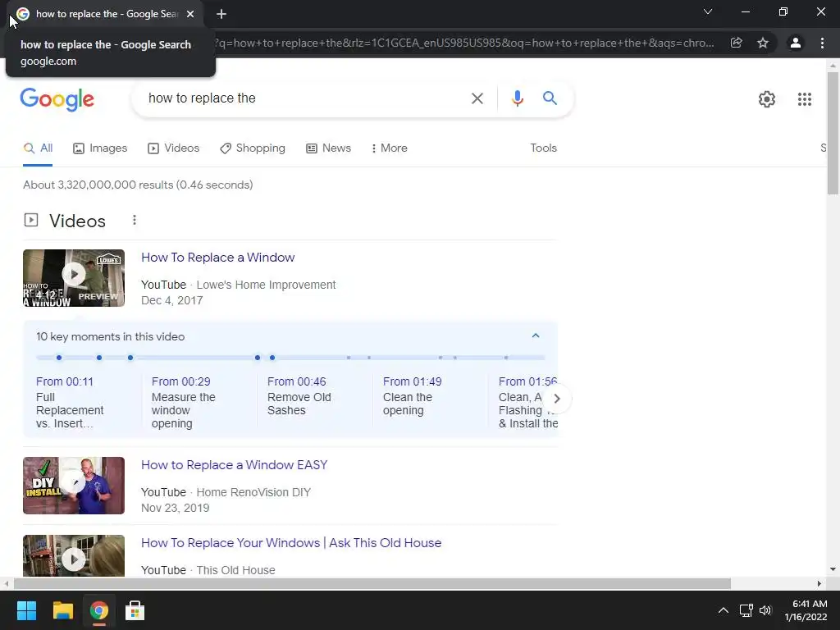Switch to Images results tab
Image resolution: width=840 pixels, height=630 pixels.
click(x=100, y=148)
